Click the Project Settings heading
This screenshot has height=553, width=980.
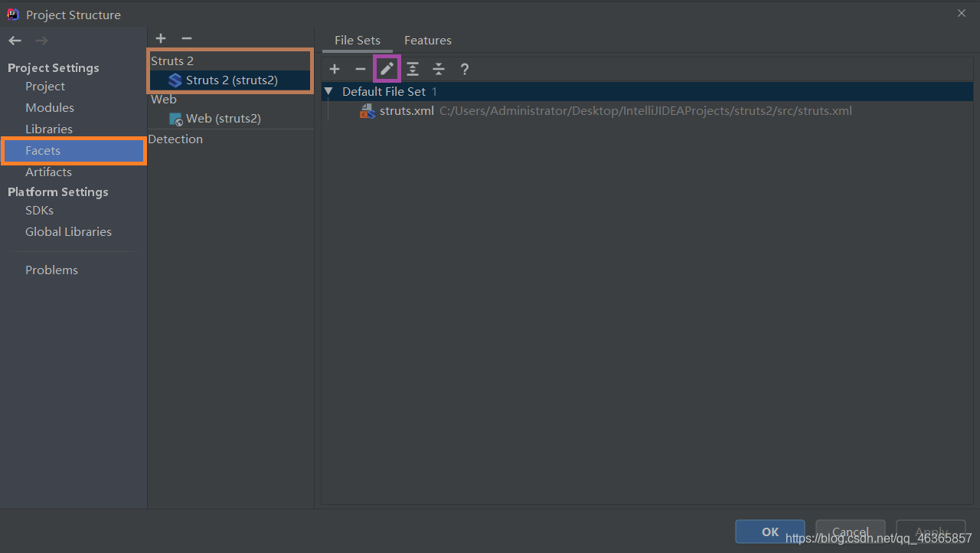[54, 68]
